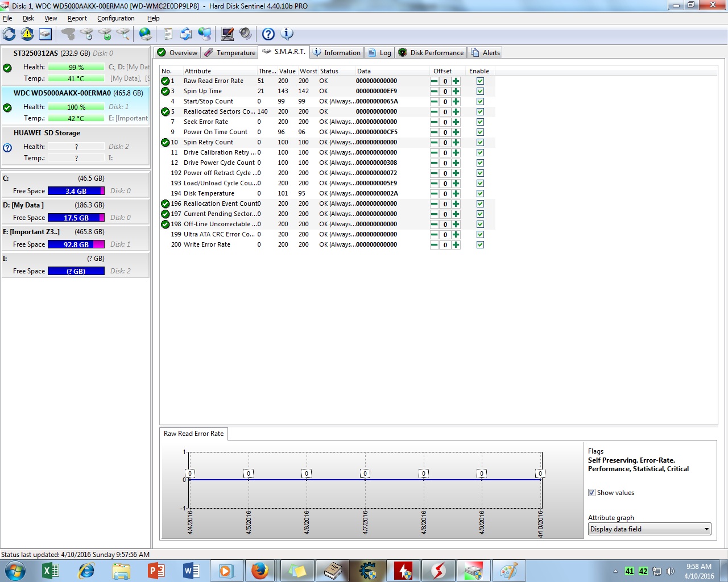Screen dimensions: 728x582
Task: Decrease offset for Spin Up Time
Action: pos(435,92)
